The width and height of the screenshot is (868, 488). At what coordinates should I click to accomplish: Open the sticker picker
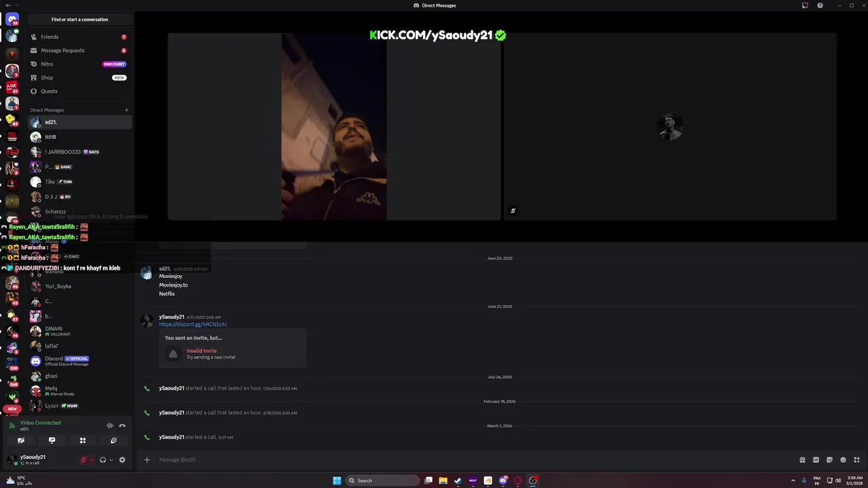tap(829, 460)
